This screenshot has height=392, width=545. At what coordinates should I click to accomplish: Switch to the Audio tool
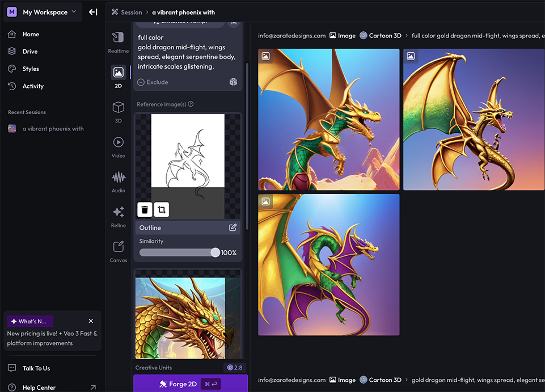tap(118, 182)
